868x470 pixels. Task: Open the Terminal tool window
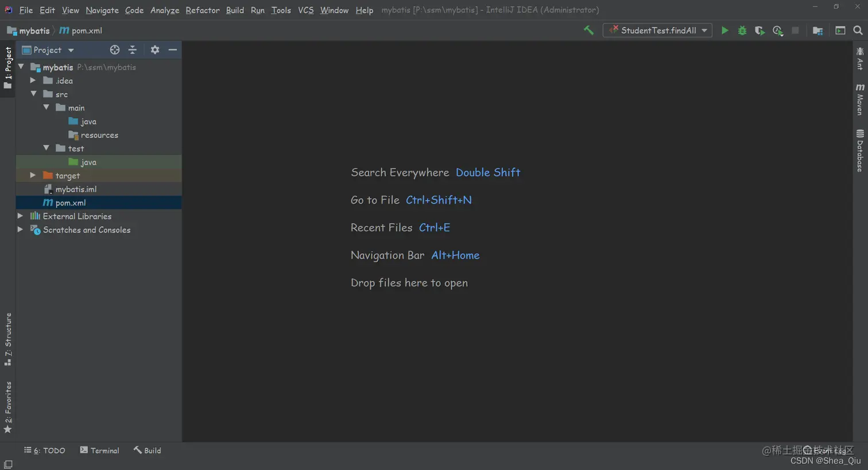[x=100, y=450]
